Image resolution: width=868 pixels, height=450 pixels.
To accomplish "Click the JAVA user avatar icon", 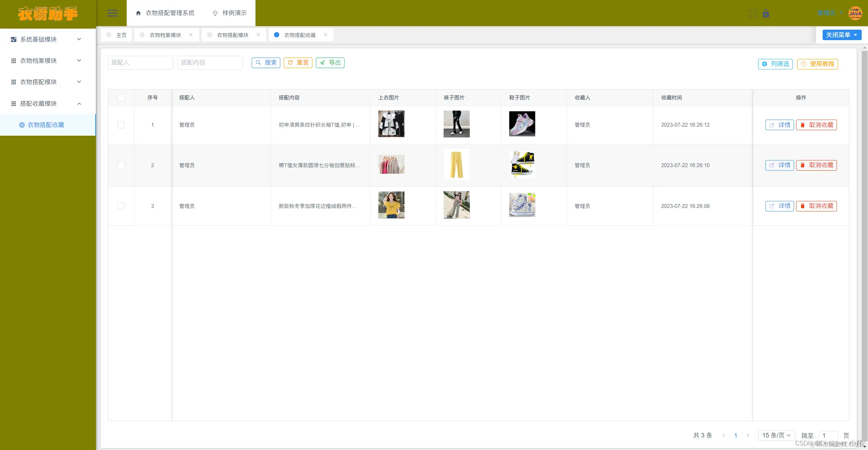I will pos(855,13).
